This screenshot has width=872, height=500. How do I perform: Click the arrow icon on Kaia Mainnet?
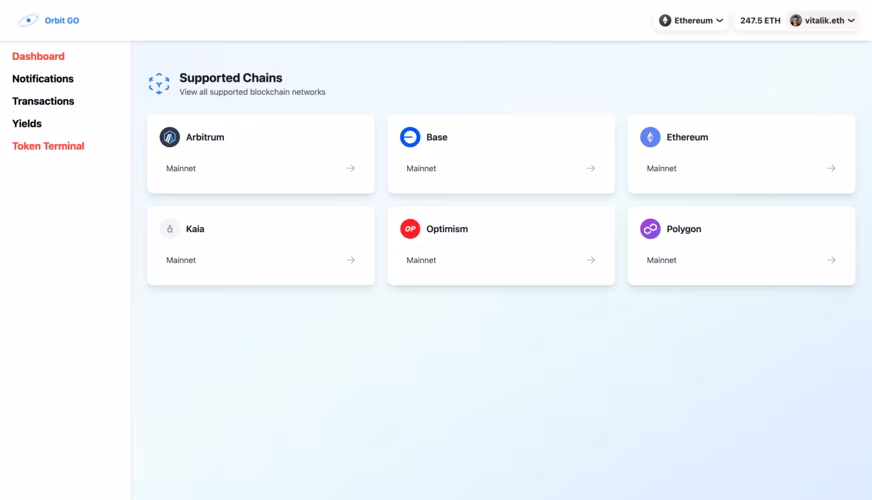[350, 260]
